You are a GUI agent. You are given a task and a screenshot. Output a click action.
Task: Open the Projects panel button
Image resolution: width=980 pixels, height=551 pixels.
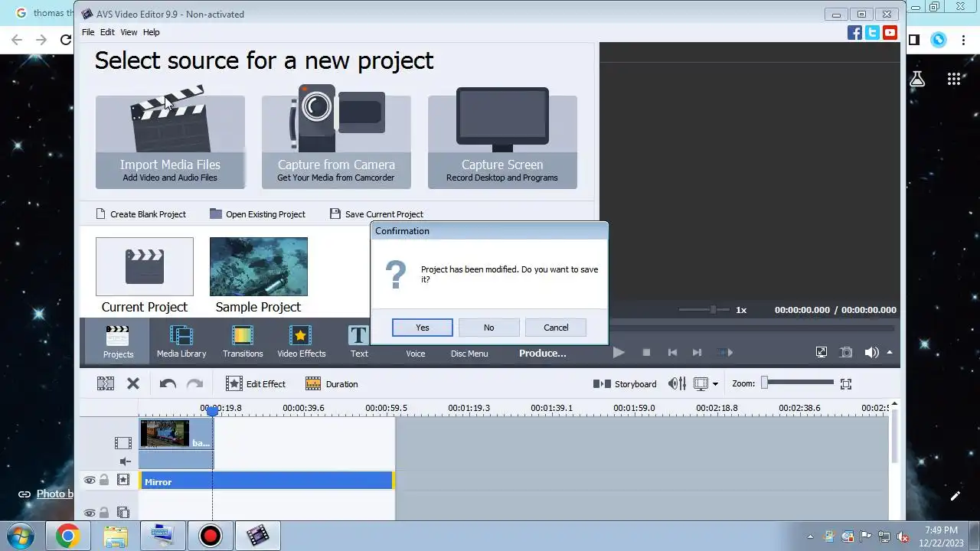coord(118,341)
